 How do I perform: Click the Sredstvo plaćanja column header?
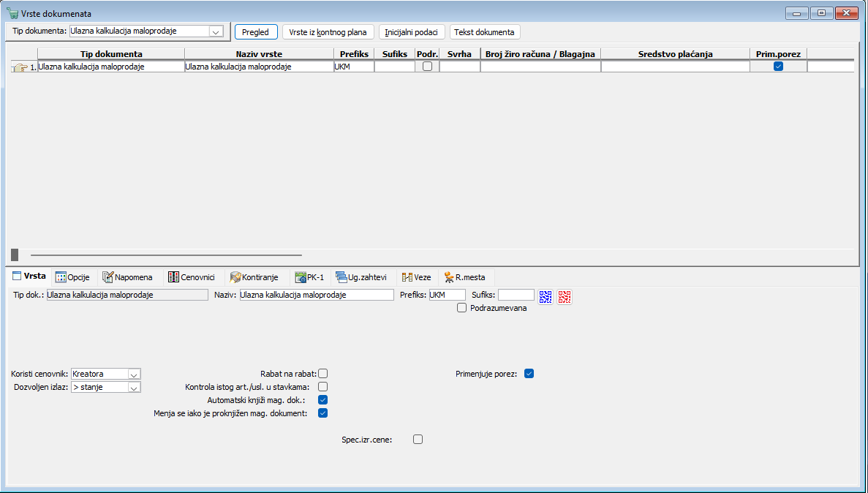click(676, 53)
